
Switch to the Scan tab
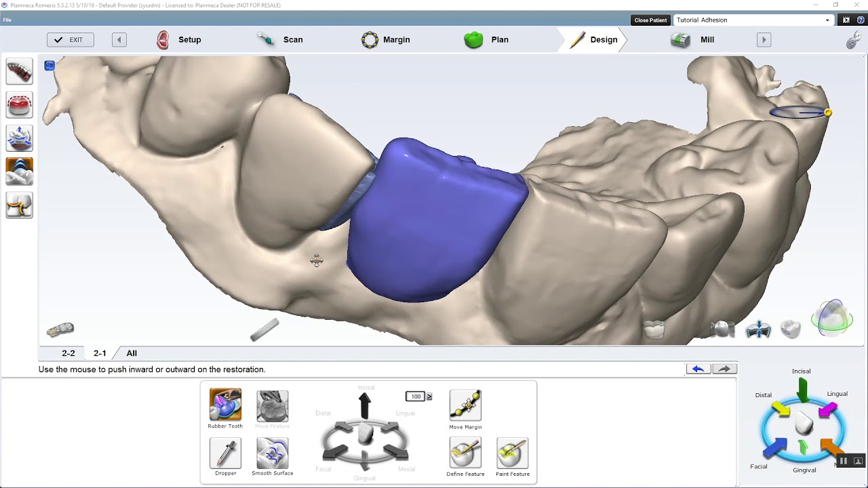(280, 40)
